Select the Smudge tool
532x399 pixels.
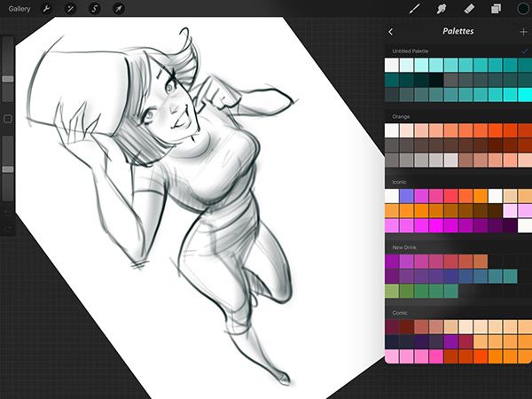(x=442, y=9)
